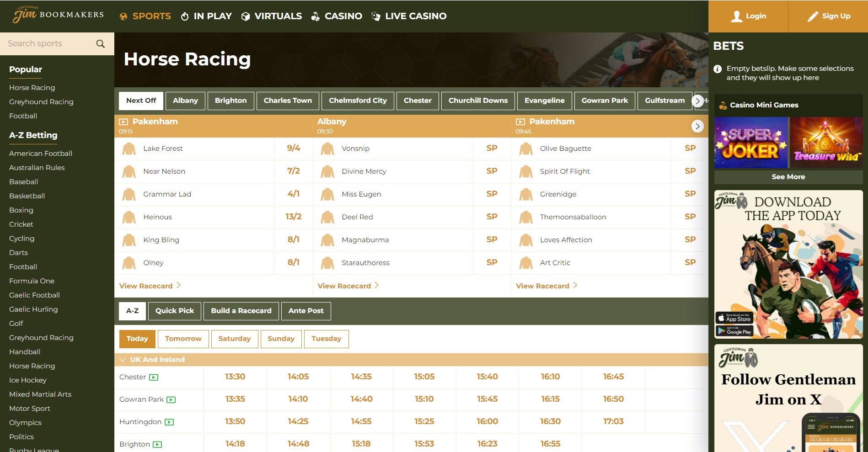The image size is (868, 452).
Task: Select the 9/4 odds for Lake Forest
Action: coord(293,148)
